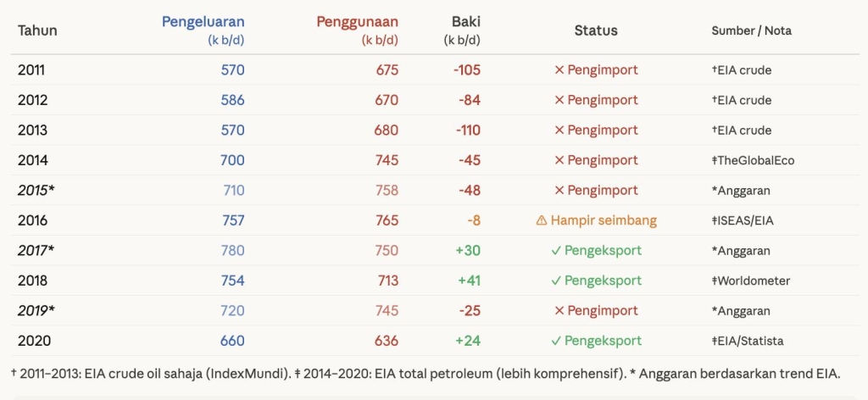
Task: Click the Hampir seimbang status for 2016
Action: click(x=604, y=220)
